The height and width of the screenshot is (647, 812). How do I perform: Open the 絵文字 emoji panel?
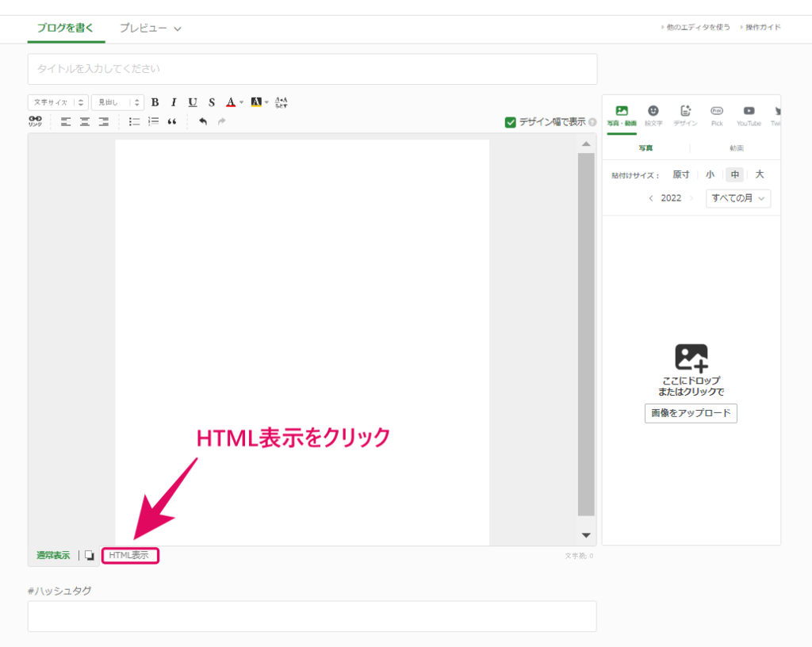[653, 115]
